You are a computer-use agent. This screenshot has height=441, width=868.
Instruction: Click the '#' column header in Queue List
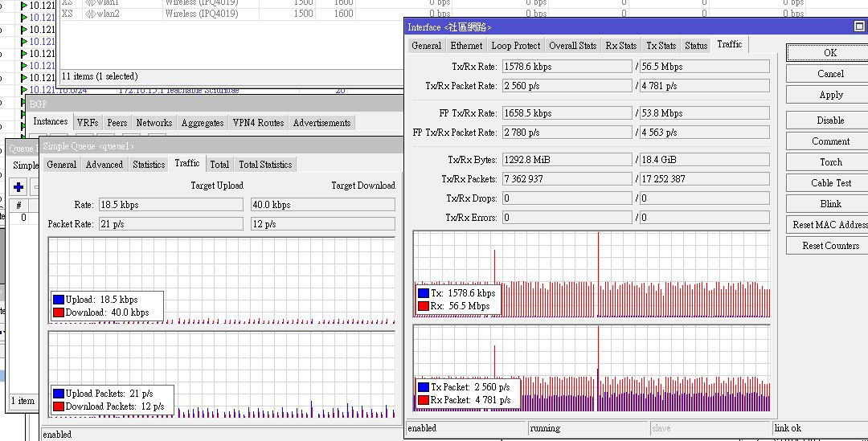tap(18, 206)
